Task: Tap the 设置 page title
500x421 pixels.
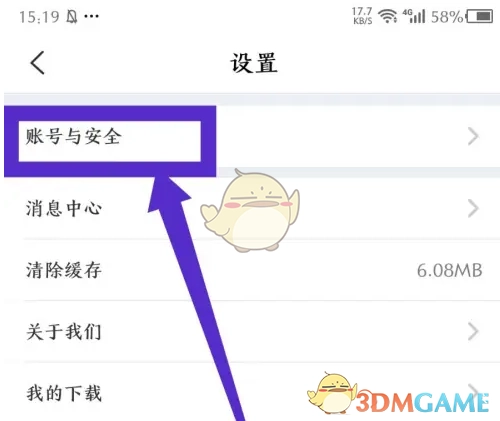Action: tap(254, 63)
